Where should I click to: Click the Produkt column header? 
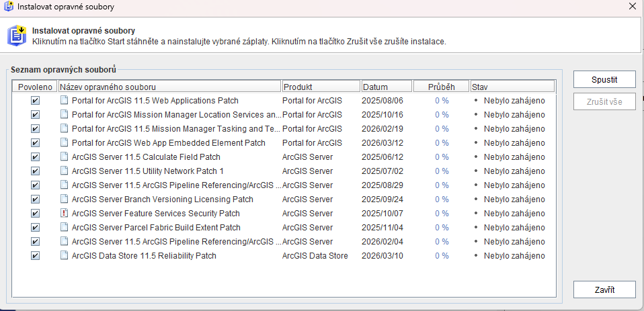[x=321, y=87]
